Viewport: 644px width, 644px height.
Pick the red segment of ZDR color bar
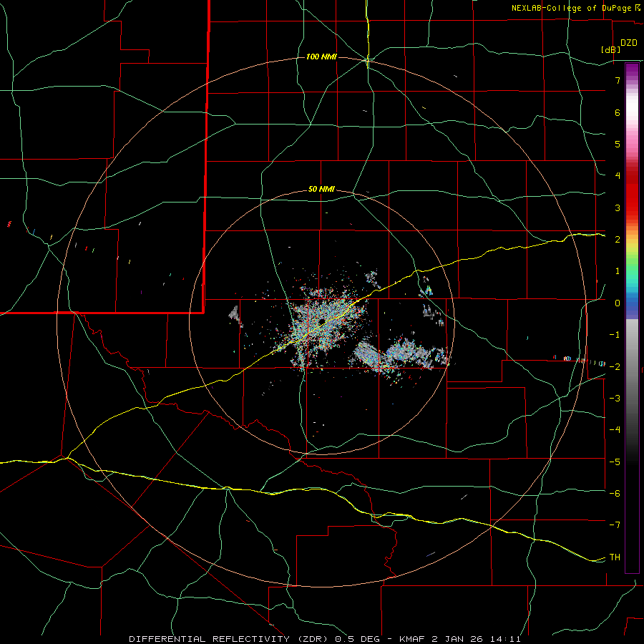[632, 193]
